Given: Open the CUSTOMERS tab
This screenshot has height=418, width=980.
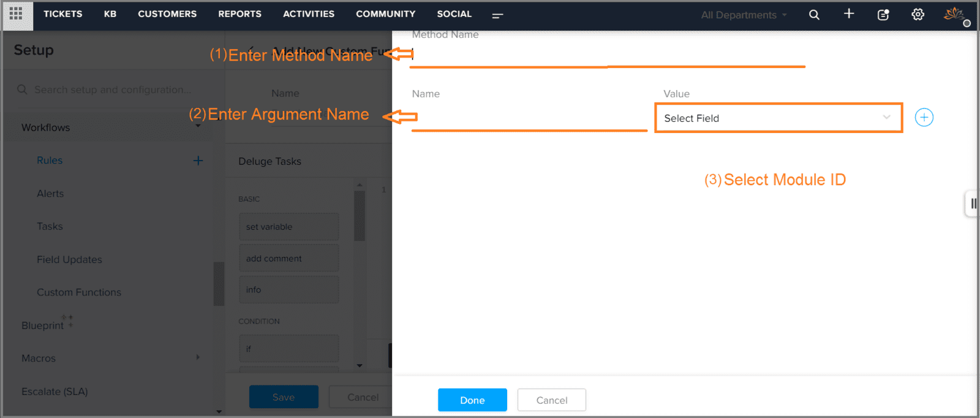Looking at the screenshot, I should [167, 13].
